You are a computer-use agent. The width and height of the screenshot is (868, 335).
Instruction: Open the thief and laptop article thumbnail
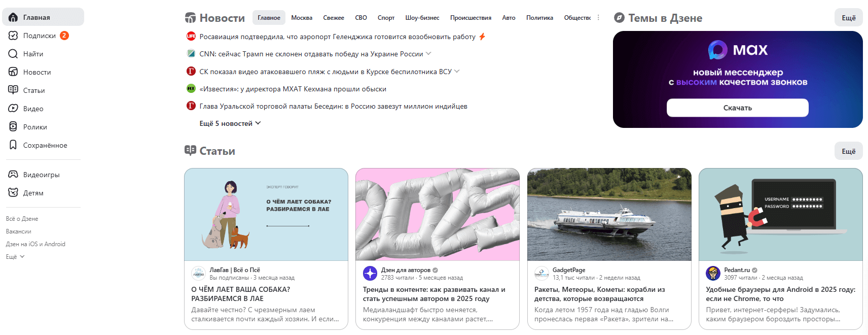780,215
